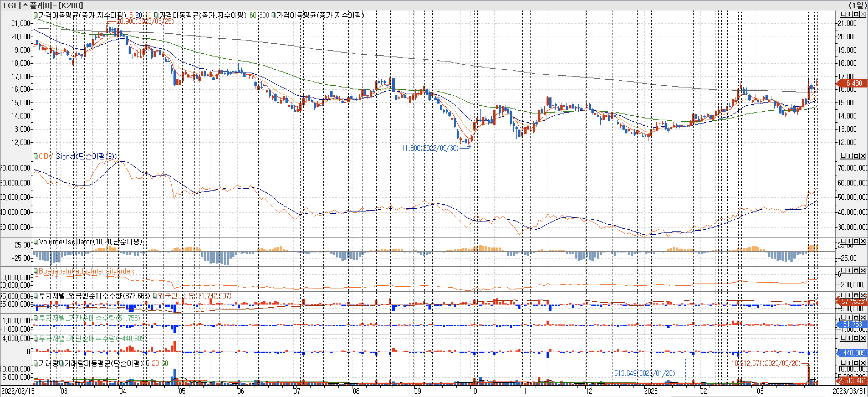The image size is (868, 397).
Task: Maximize the VolumeOscillator panel
Action: tap(856, 241)
